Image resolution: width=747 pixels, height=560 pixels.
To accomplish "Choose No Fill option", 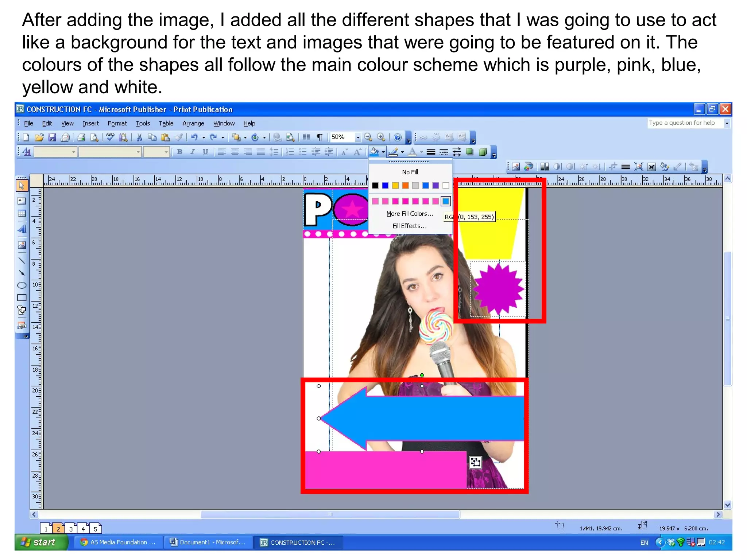I will [x=410, y=172].
